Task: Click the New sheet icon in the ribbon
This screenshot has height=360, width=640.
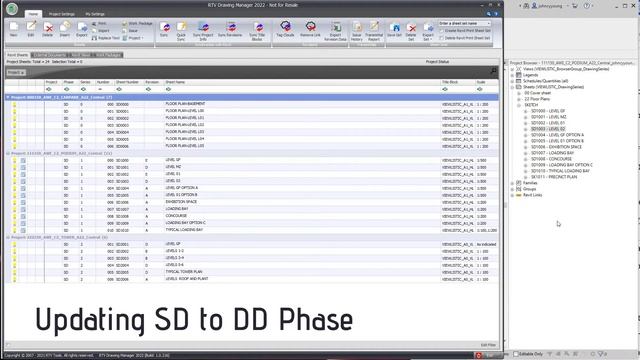Action: (x=13, y=27)
